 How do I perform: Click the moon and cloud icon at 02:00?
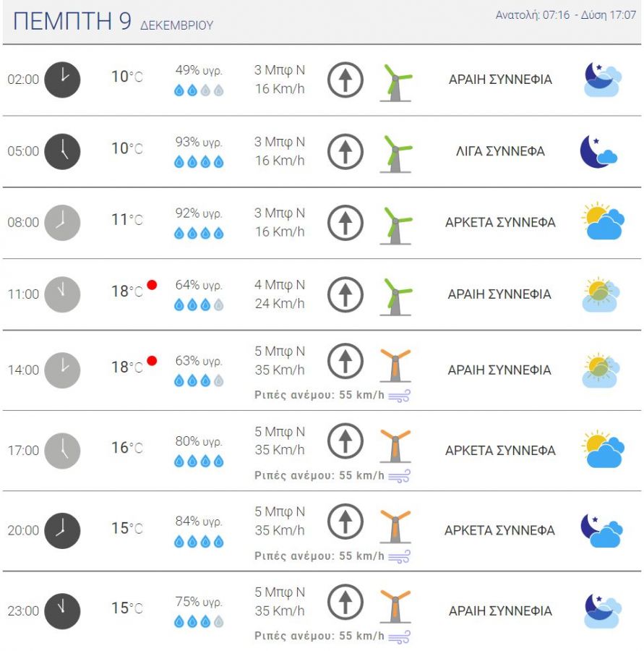(x=603, y=80)
